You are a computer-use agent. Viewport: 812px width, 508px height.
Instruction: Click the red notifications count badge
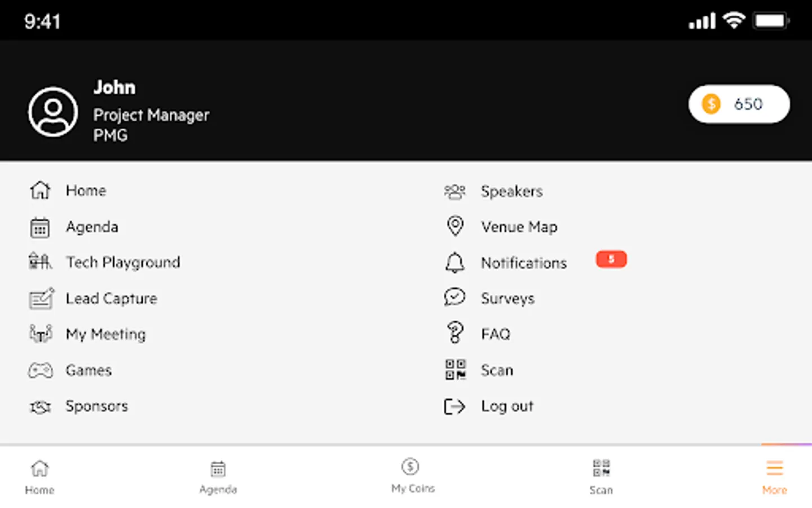(x=611, y=259)
